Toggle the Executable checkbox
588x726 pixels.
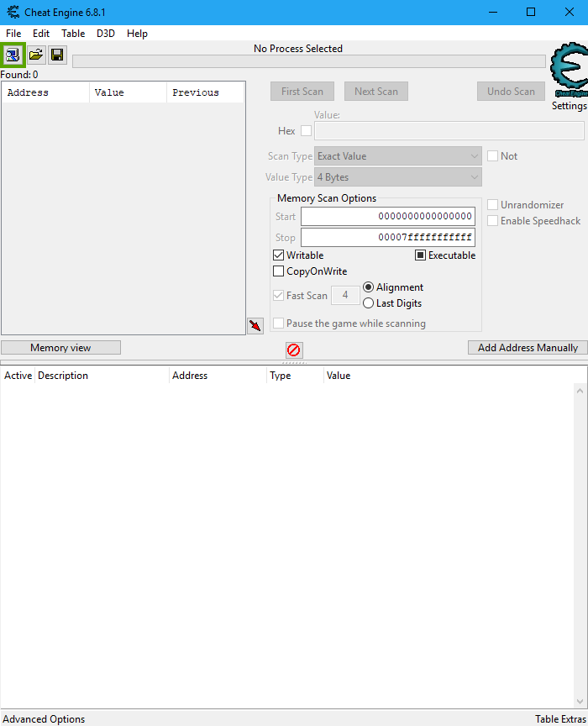point(420,255)
